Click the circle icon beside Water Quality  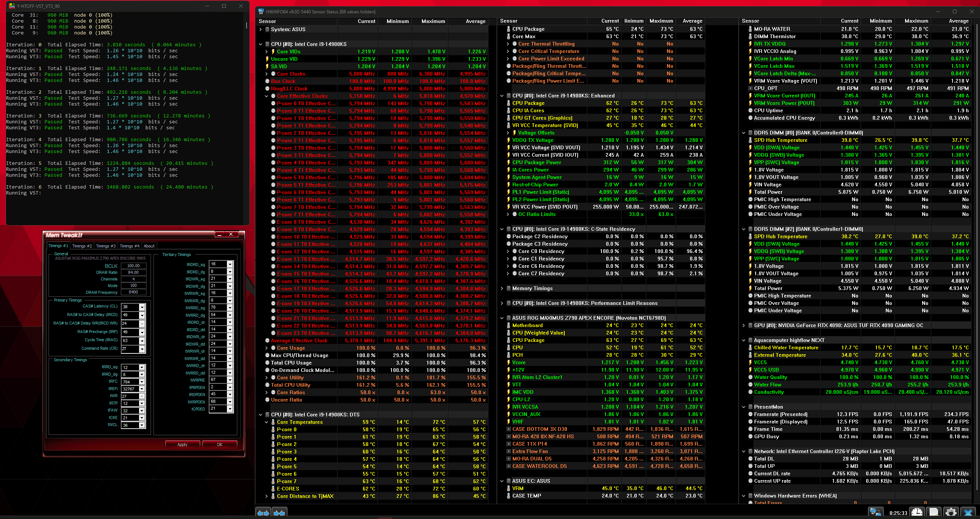750,377
